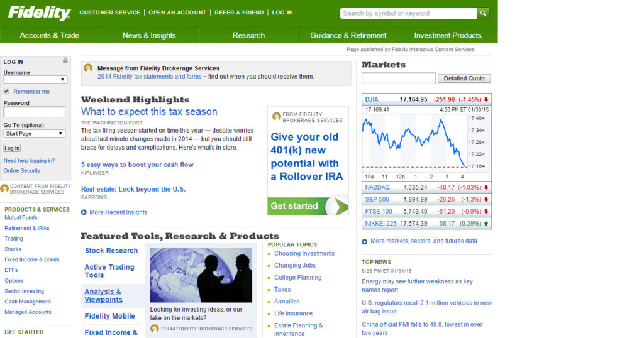
Task: Click the globe and silhouettes thumbnail
Action: (x=201, y=275)
